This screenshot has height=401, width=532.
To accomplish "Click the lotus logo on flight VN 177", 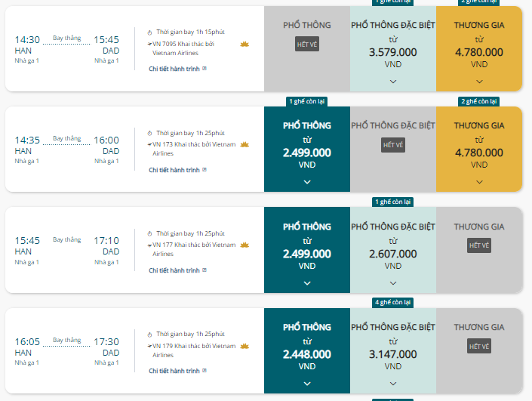I will (244, 245).
